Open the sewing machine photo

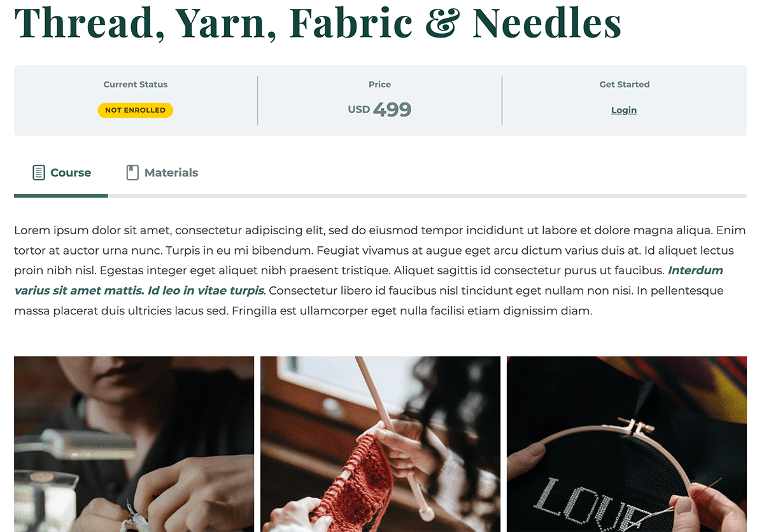(x=134, y=444)
